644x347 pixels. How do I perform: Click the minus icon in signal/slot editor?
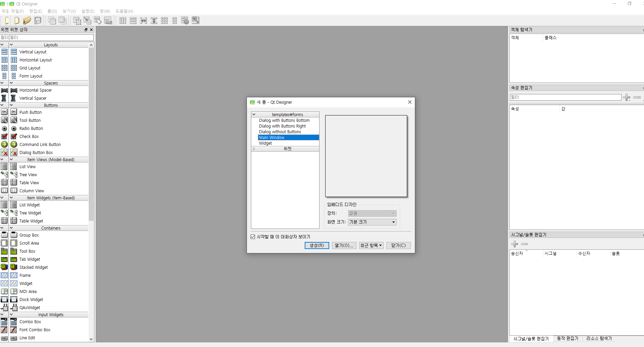click(x=524, y=244)
